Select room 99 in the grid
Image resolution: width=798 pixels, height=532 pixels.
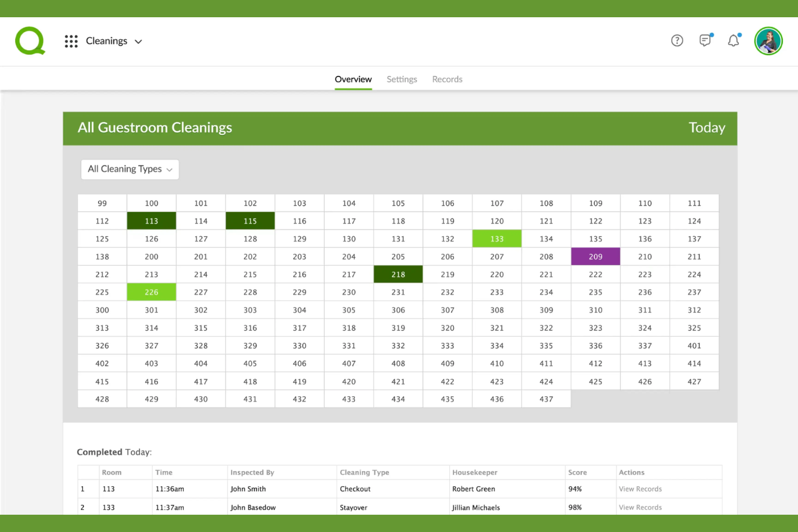(x=102, y=203)
